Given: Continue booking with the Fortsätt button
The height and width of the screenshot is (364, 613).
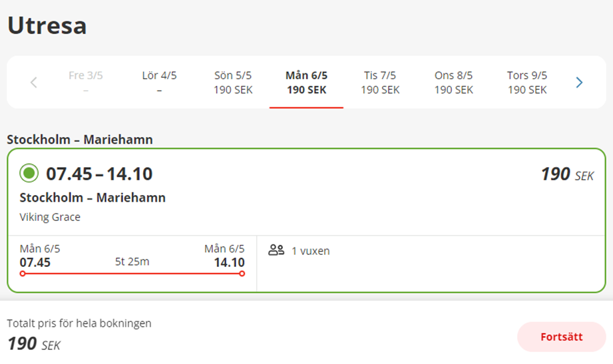Looking at the screenshot, I should point(561,337).
